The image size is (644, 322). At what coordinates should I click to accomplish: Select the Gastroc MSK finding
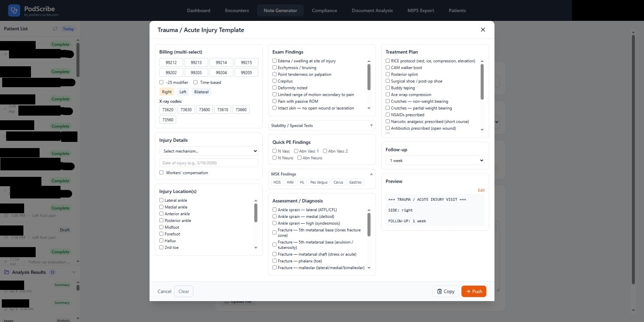355,182
